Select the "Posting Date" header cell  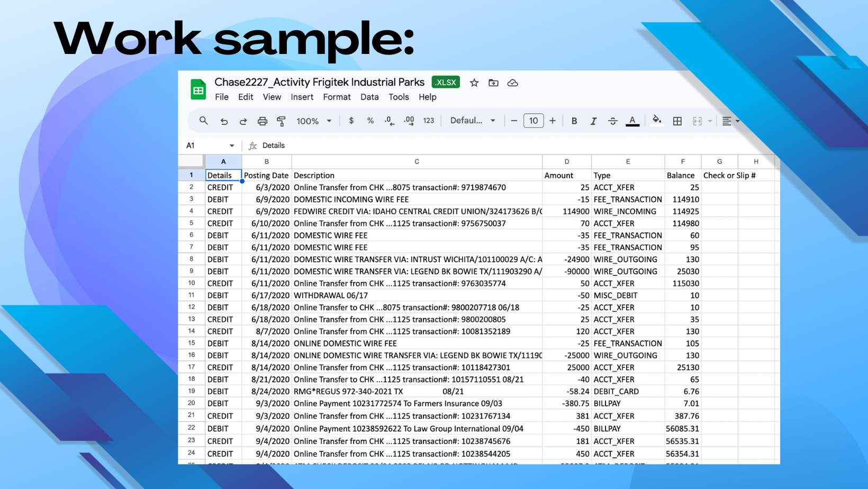point(267,175)
